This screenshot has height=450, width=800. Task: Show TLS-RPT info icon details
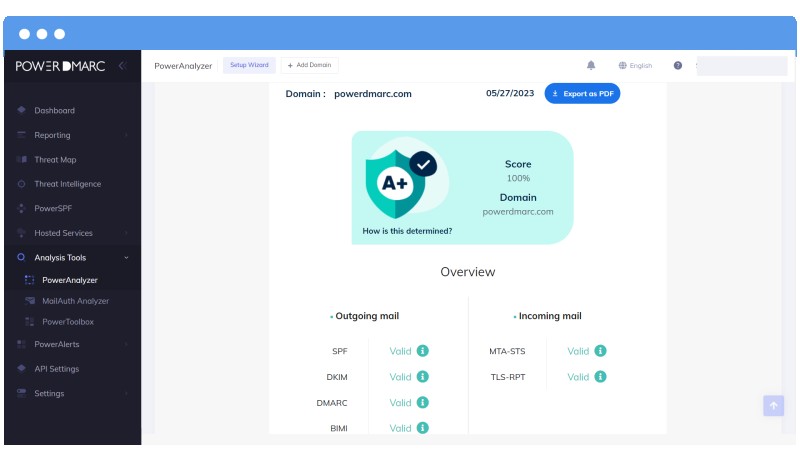click(601, 377)
